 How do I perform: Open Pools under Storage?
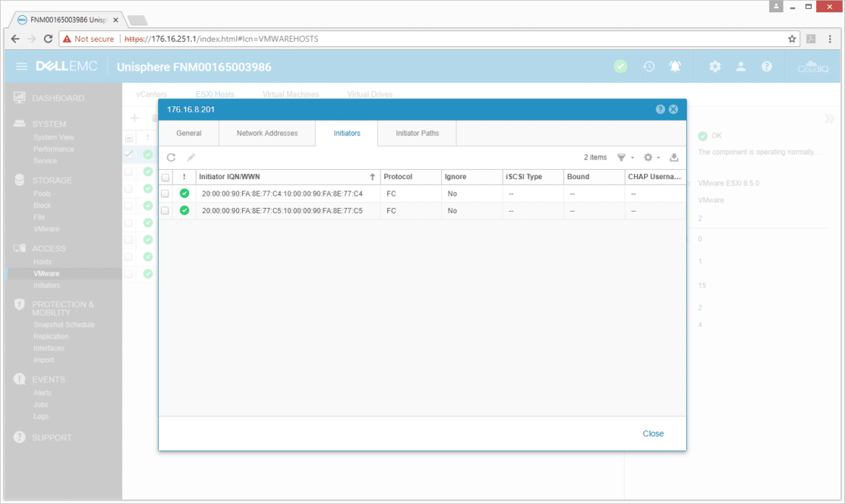coord(42,194)
